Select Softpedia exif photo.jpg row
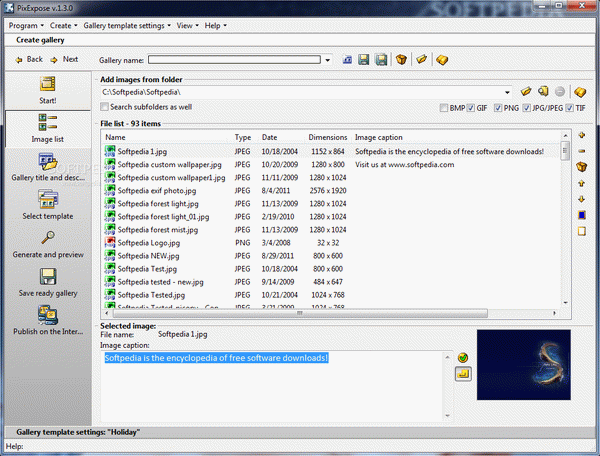The image size is (600, 456). point(331,191)
